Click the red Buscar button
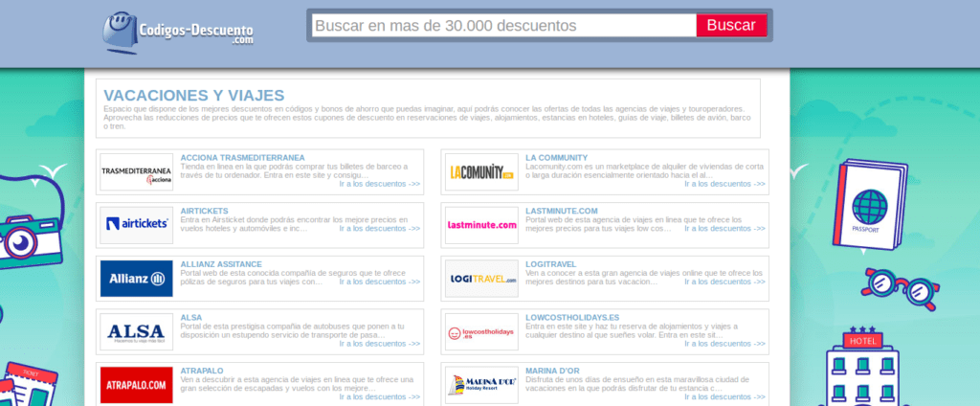Viewport: 980px width, 406px height. coord(731,26)
